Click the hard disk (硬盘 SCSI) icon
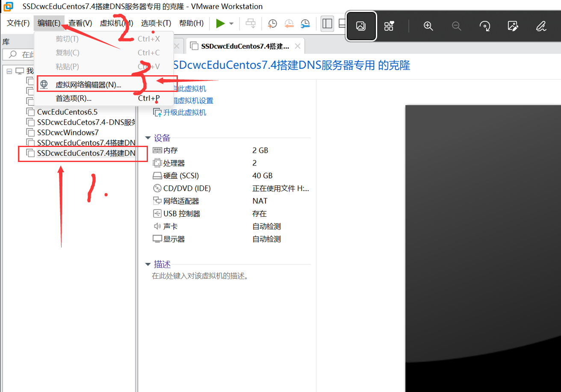Screen dimensions: 561x392 coord(157,176)
